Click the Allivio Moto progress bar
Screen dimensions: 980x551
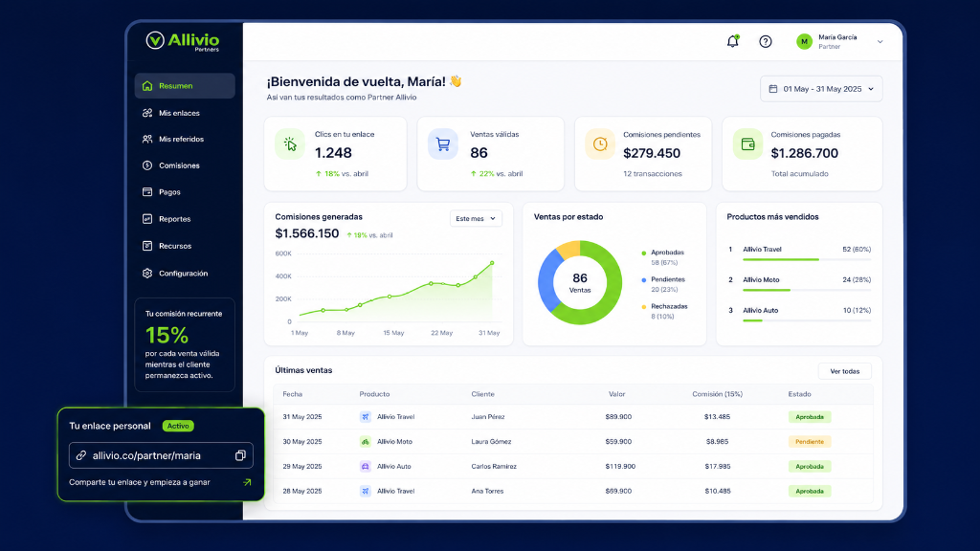click(x=806, y=290)
